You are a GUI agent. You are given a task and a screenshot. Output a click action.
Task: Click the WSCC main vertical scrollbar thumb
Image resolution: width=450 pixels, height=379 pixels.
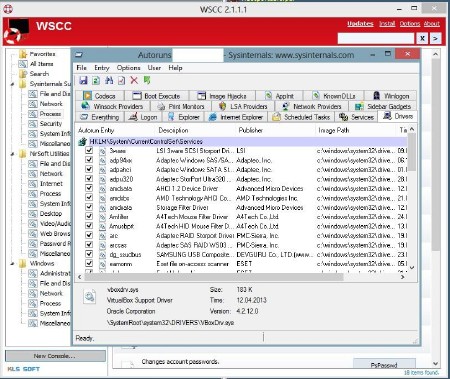pos(435,155)
